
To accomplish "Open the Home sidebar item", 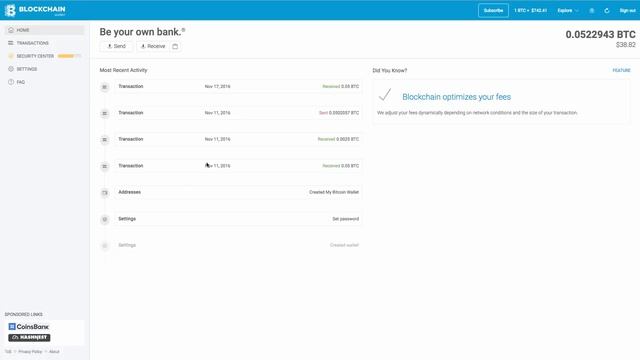I will tap(44, 30).
